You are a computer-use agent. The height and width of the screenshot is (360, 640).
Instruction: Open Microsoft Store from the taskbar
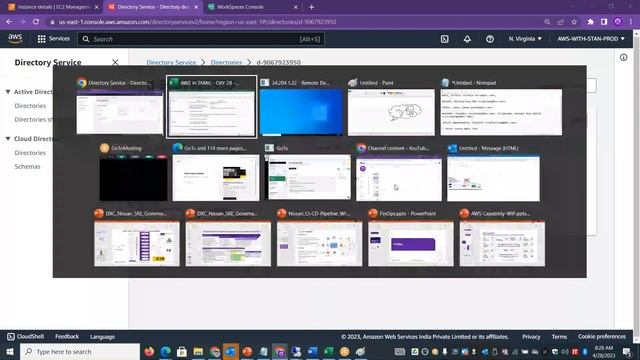(x=182, y=351)
